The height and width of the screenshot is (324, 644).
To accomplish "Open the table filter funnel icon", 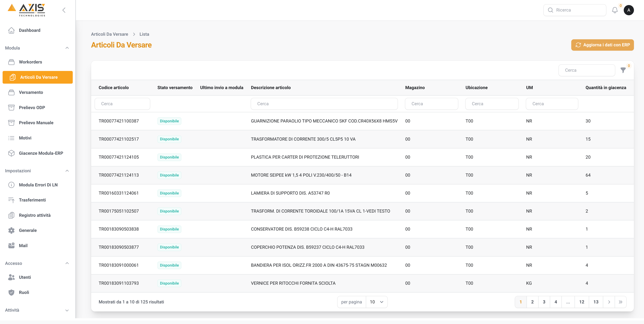I will coord(623,70).
